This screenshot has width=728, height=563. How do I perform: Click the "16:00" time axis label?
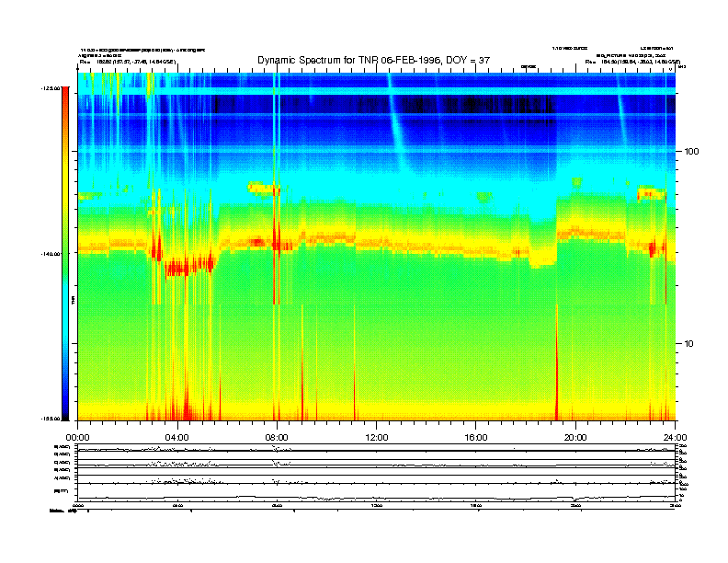click(476, 438)
